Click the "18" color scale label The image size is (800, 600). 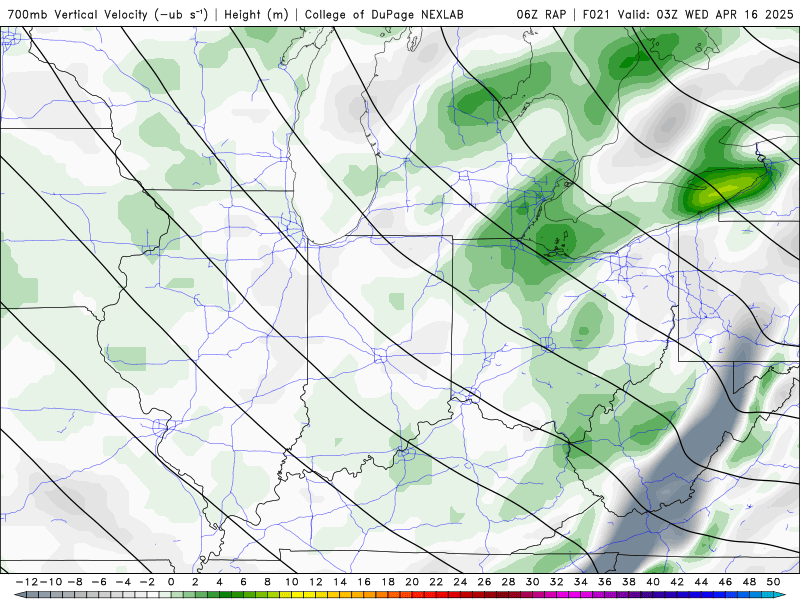pyautogui.click(x=388, y=582)
